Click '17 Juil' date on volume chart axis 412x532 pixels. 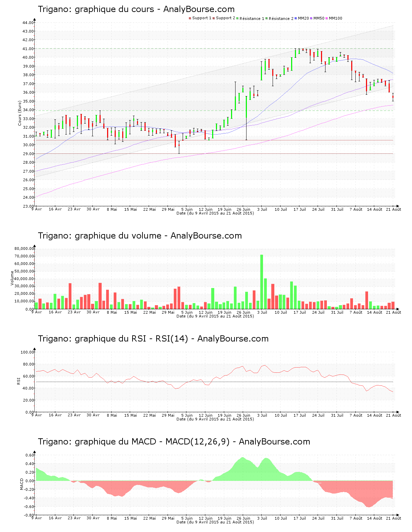coord(299,312)
